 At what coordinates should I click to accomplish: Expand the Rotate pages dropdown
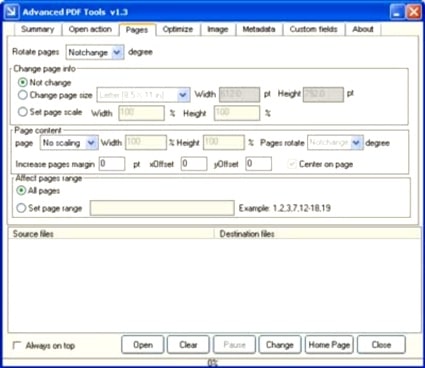(x=117, y=52)
